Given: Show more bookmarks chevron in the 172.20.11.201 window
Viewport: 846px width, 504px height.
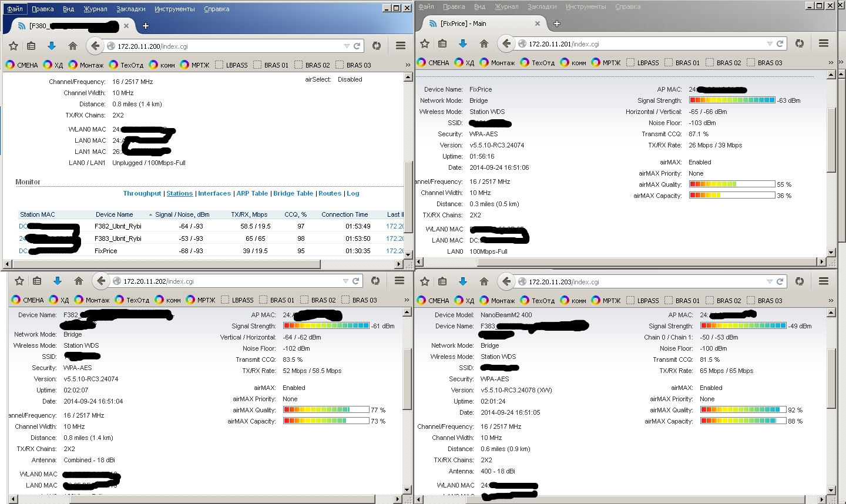Looking at the screenshot, I should tap(831, 62).
